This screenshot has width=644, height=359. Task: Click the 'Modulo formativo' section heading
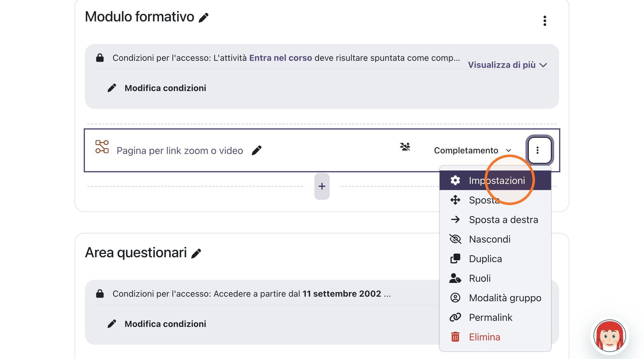(139, 17)
